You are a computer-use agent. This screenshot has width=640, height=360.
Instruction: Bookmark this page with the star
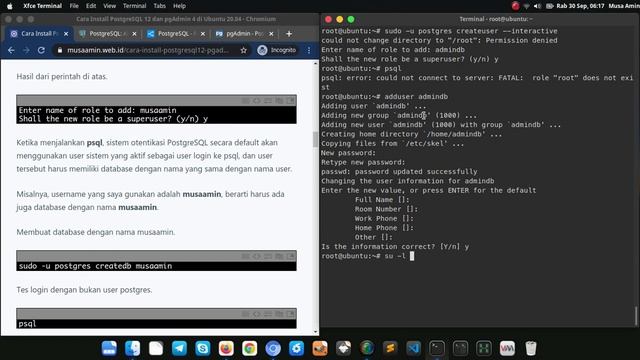(244, 50)
